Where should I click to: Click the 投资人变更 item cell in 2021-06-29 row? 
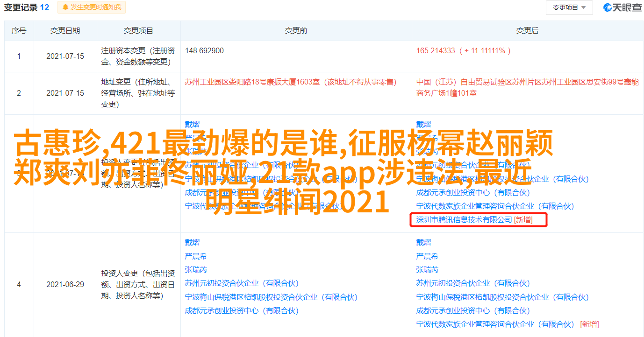point(139,284)
